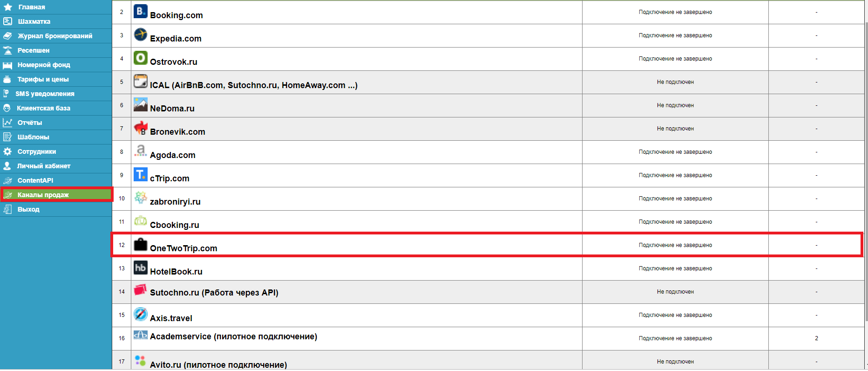Click the cTrip.com blue logo icon

point(140,174)
